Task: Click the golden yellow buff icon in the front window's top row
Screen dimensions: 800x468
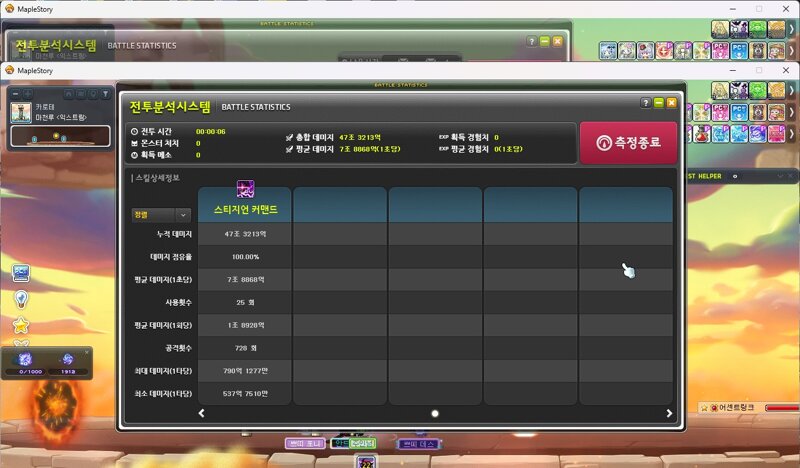Action: (x=777, y=90)
